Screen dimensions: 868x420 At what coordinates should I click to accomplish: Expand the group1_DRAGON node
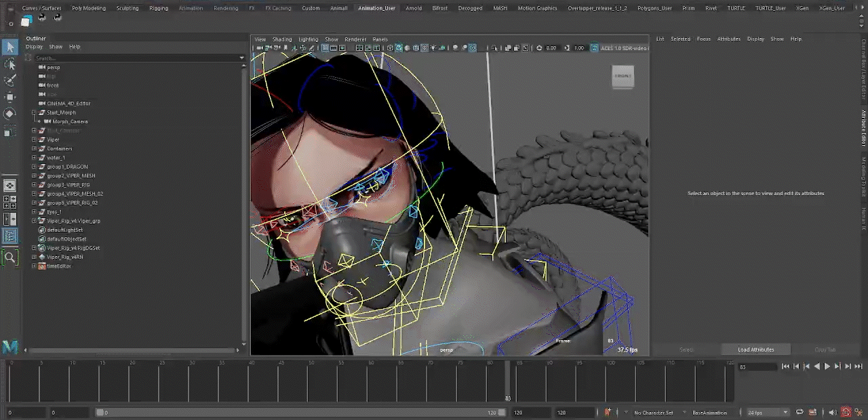pyautogui.click(x=34, y=167)
